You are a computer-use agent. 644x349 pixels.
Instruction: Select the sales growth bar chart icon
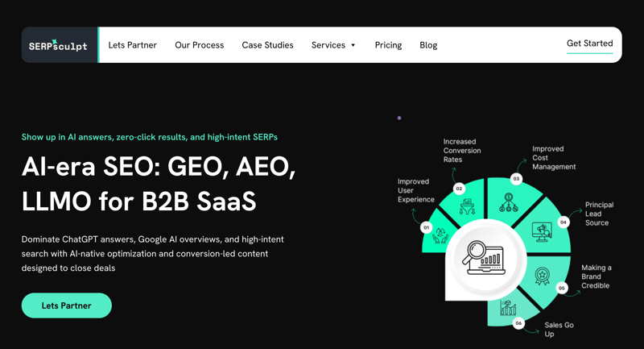509,307
